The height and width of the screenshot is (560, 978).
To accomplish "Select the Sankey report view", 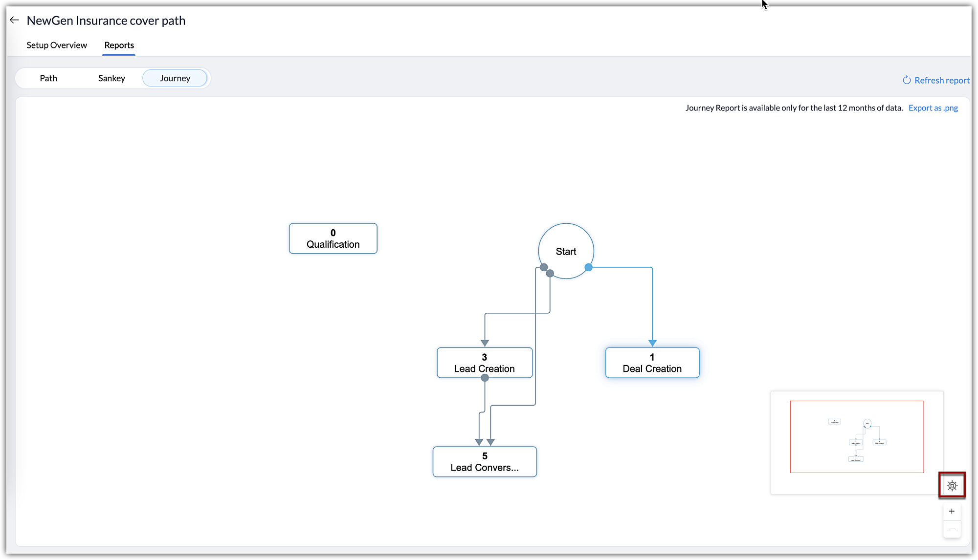I will tap(111, 78).
